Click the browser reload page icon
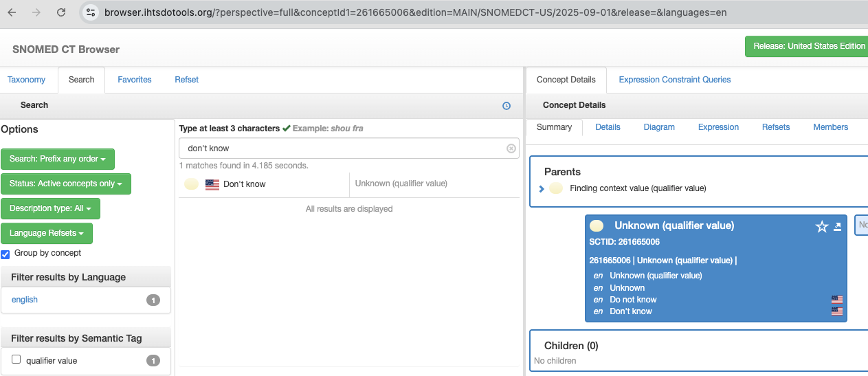Image resolution: width=868 pixels, height=376 pixels. point(61,12)
